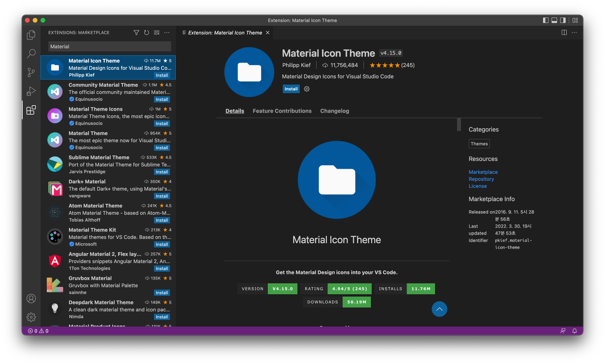Image resolution: width=605 pixels, height=364 pixels.
Task: Open the extension manage gear next to Install
Action: point(307,89)
